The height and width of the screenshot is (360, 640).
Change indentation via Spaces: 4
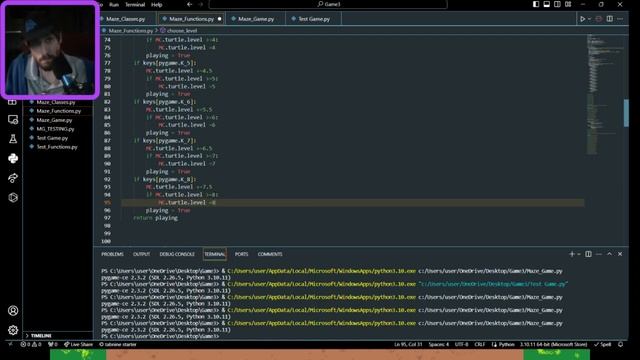439,344
